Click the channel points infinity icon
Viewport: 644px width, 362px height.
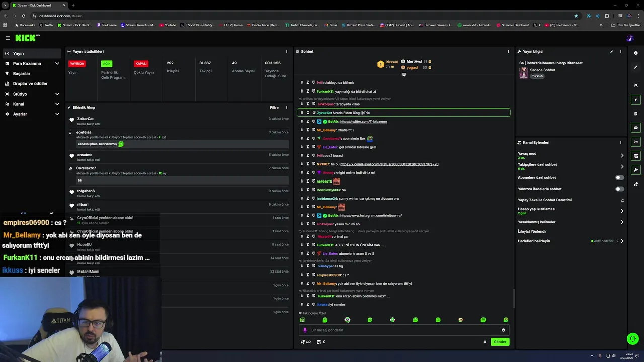click(305, 342)
